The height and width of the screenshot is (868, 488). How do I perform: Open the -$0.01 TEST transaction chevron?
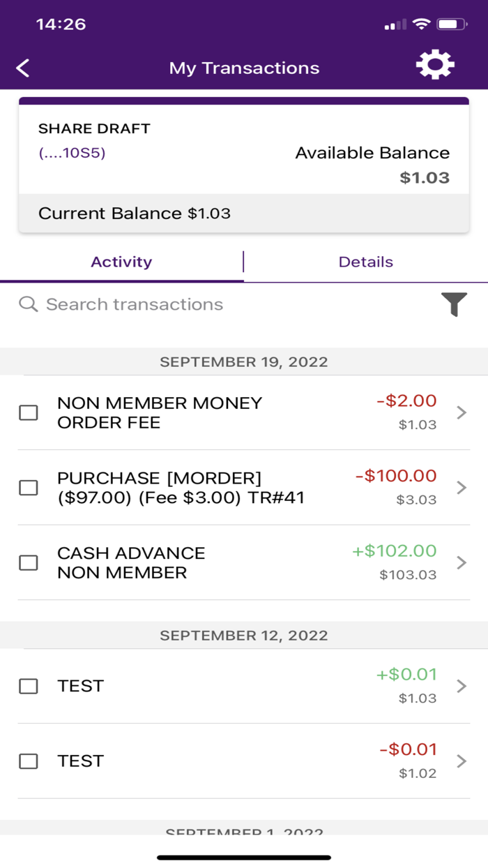click(x=461, y=761)
